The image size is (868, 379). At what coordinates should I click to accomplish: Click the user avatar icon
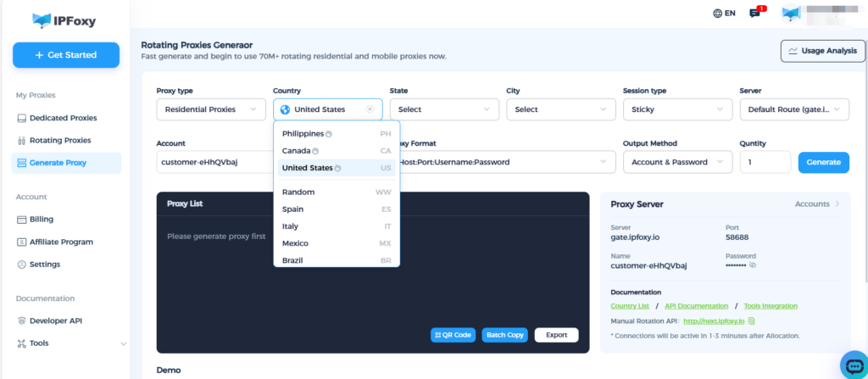(x=792, y=14)
